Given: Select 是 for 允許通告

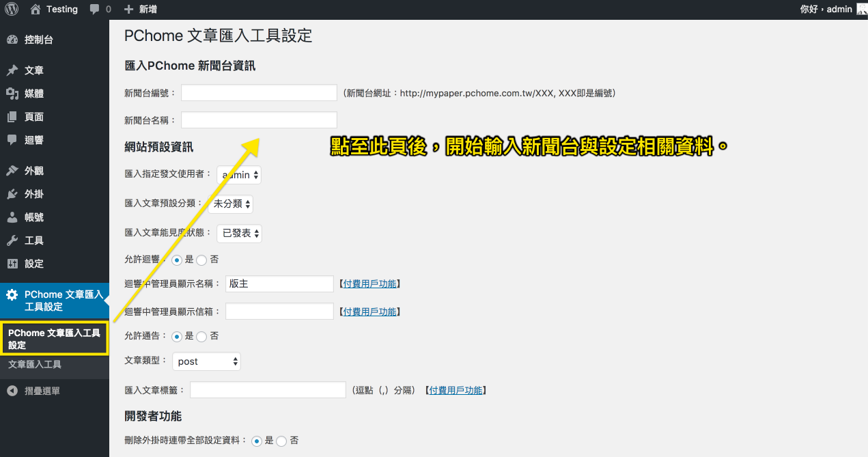Looking at the screenshot, I should [177, 336].
